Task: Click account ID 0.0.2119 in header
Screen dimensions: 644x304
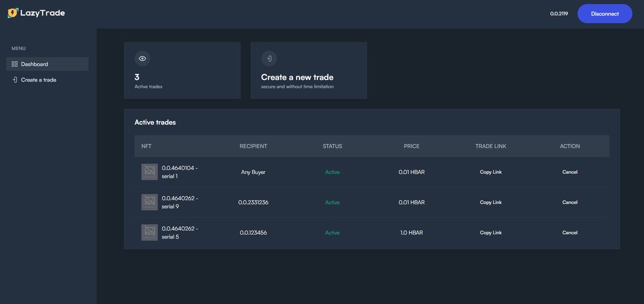Action: pyautogui.click(x=559, y=14)
